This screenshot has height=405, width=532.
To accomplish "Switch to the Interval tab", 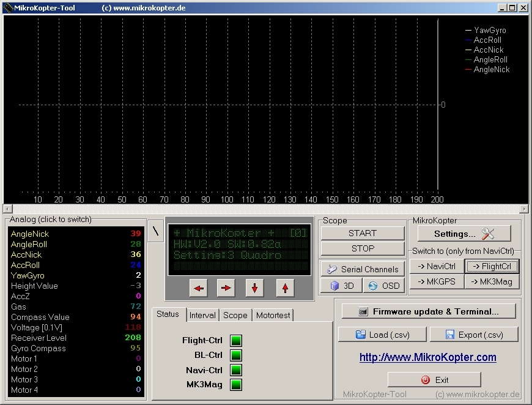I will [202, 315].
